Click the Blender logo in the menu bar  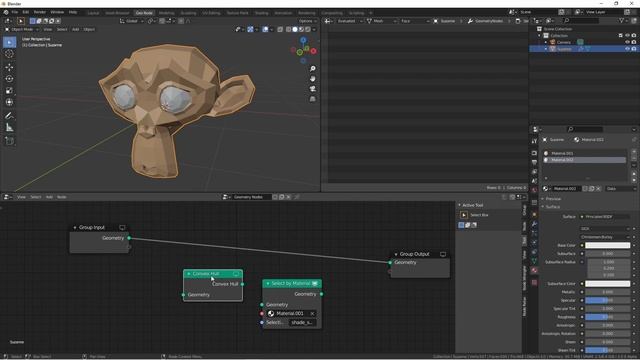pyautogui.click(x=6, y=12)
